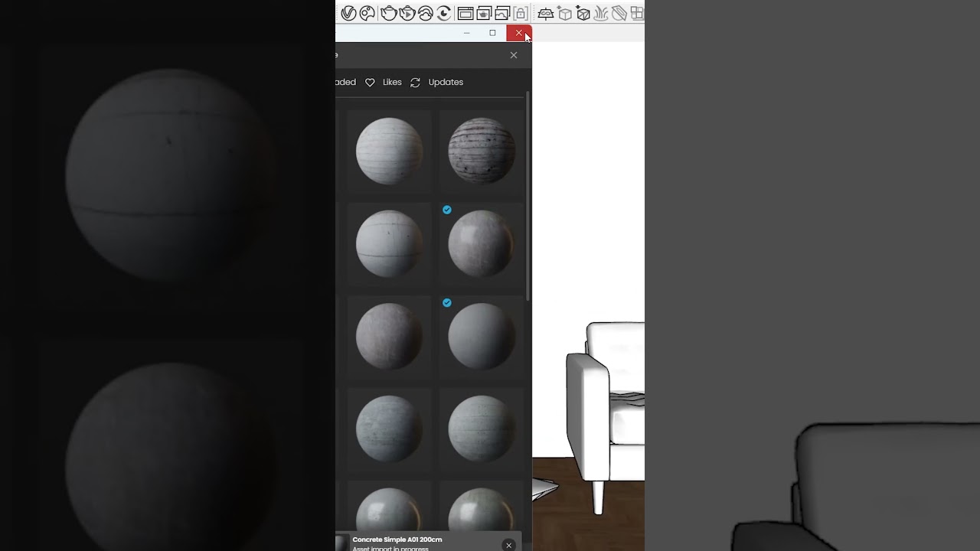Image resolution: width=980 pixels, height=551 pixels.
Task: Click the Mesh Clipper icon
Action: [x=619, y=13]
